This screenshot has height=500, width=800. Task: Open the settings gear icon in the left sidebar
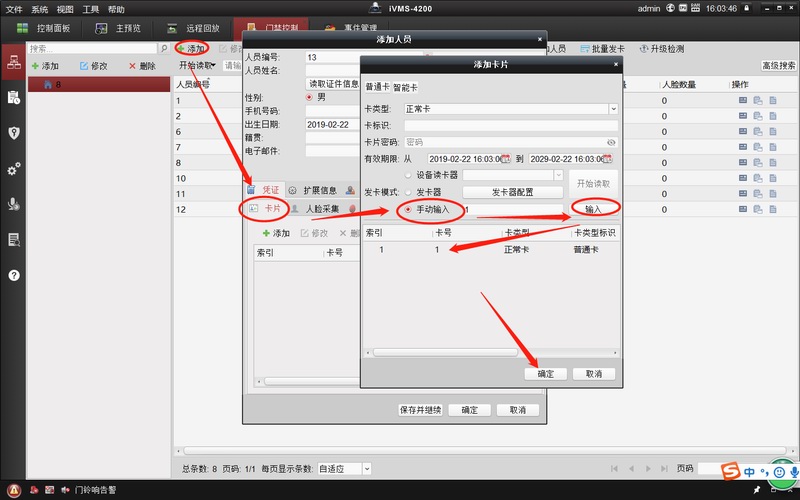point(13,169)
